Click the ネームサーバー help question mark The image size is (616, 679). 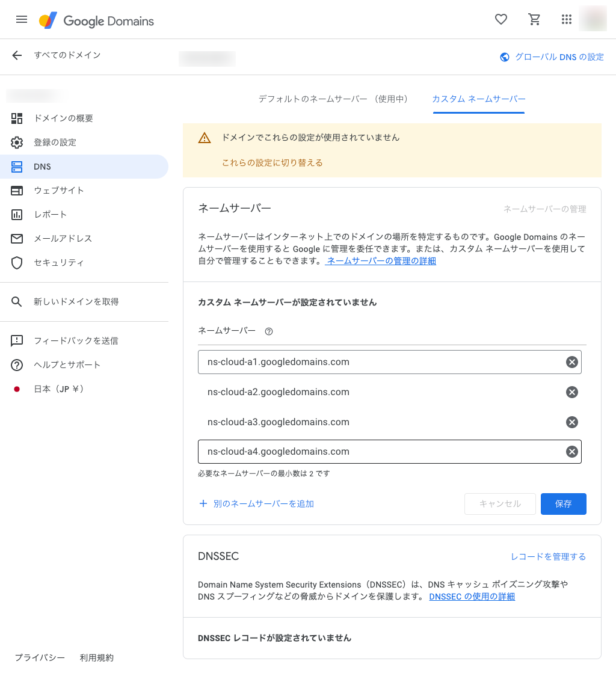click(x=268, y=331)
